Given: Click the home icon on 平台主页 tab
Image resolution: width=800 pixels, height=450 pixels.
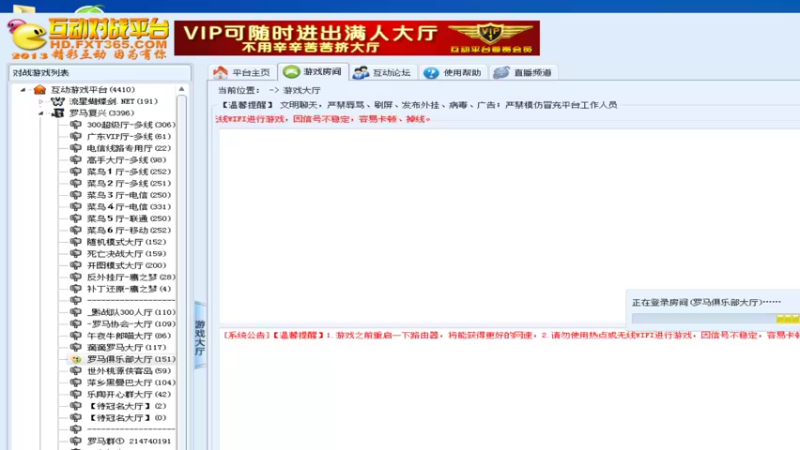Looking at the screenshot, I should pos(220,72).
